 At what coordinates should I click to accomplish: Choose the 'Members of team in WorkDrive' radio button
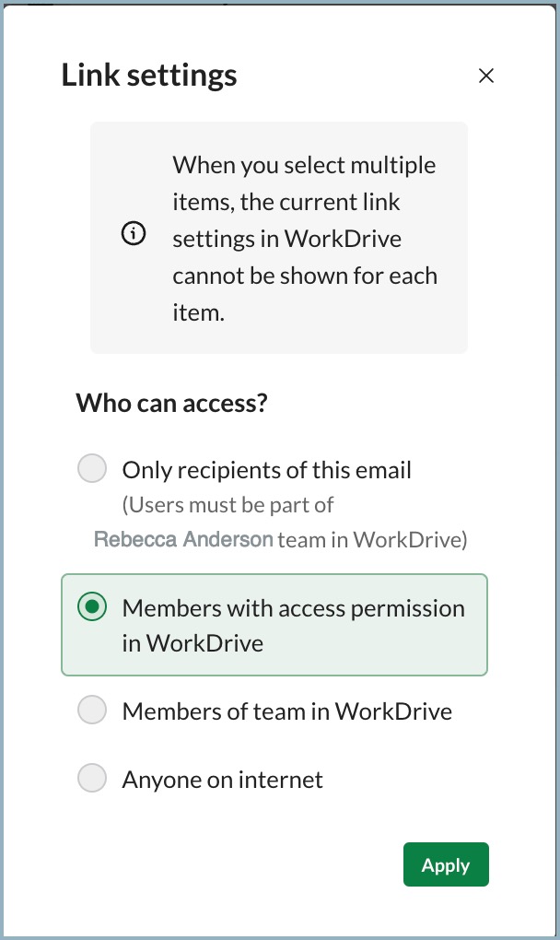tap(92, 711)
